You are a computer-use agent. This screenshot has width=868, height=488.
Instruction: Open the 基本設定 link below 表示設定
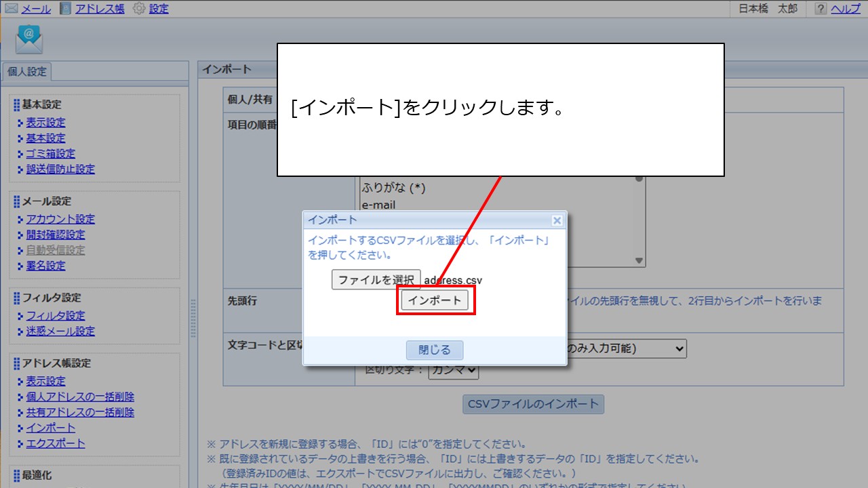tap(45, 138)
